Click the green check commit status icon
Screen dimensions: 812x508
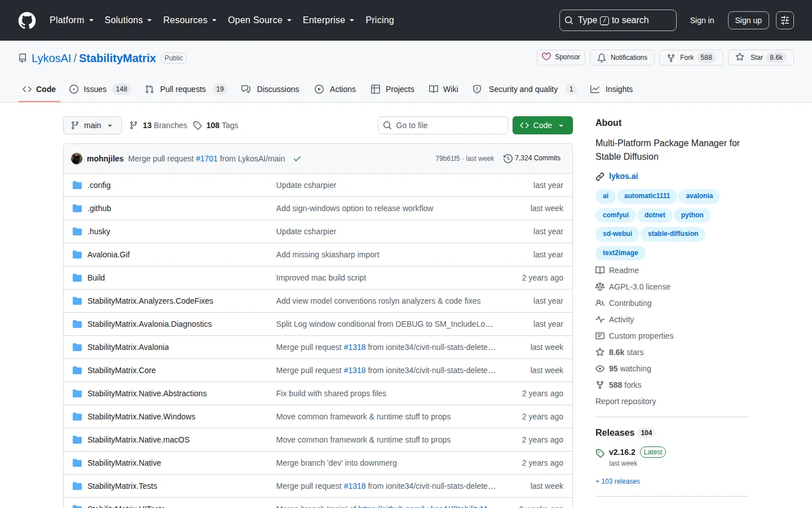tap(297, 159)
